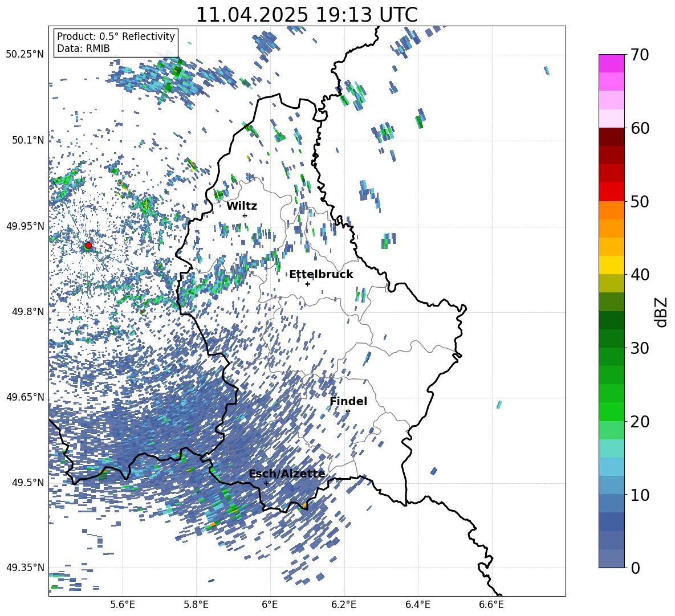Click the slate blue swatch just above 0 dBZ
Screen dimensions: 675x616
[x=612, y=558]
